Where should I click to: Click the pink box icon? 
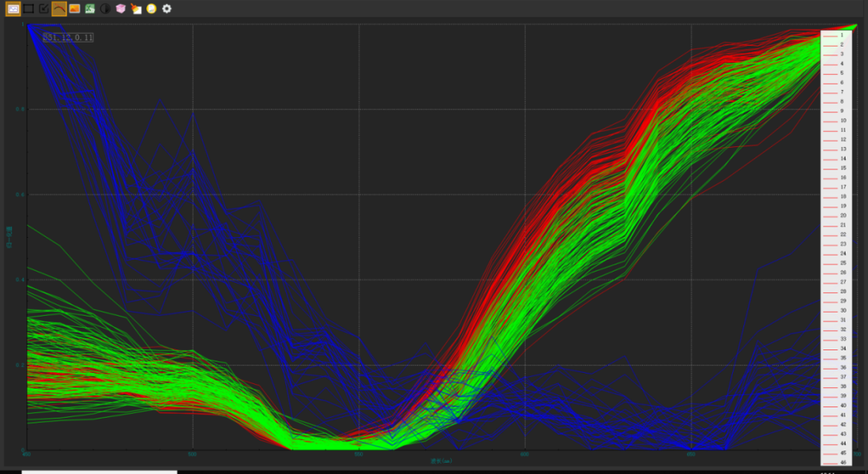tap(121, 9)
